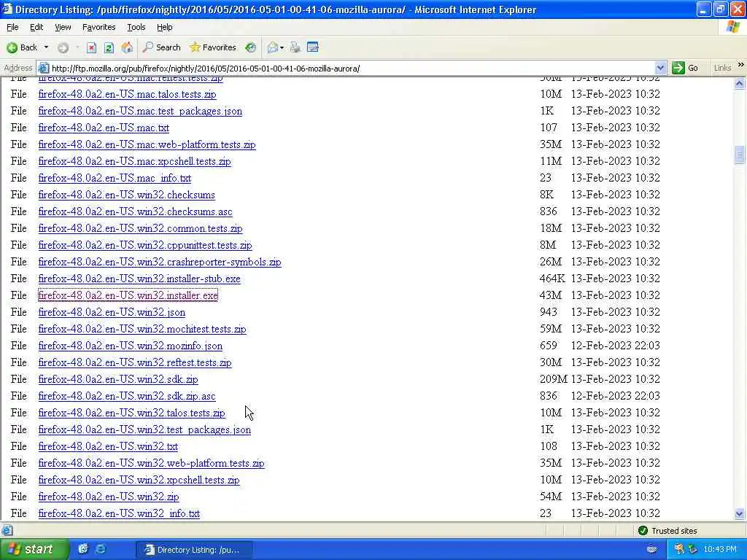747x560 pixels.
Task: Open firefox-48.0a2.en-US.win32.mozinfo.json link
Action: click(x=130, y=346)
